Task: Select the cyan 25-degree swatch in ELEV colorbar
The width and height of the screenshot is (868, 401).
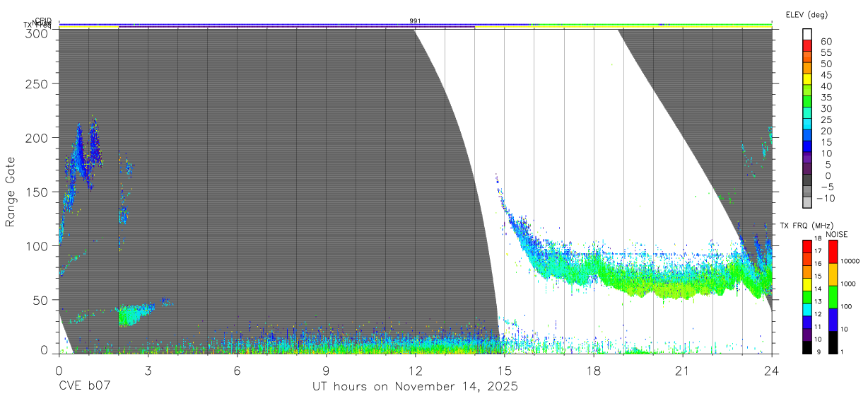Action: (807, 124)
